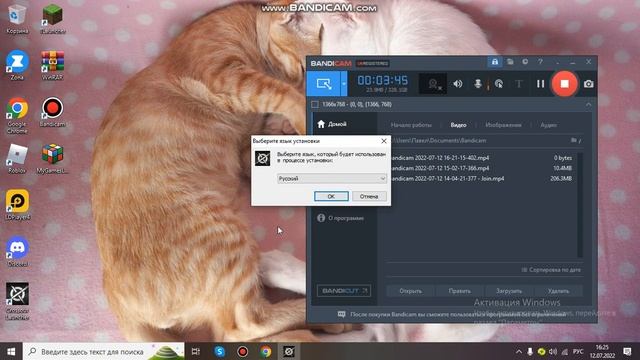Viewport: 640px width, 360px height.
Task: Click the Chrome icon on the taskbar
Action: coord(266,351)
